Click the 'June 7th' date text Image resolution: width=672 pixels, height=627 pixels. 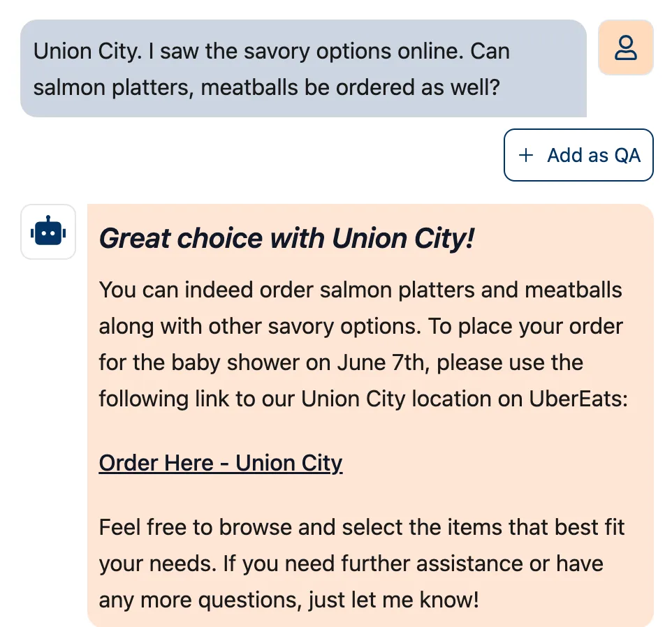point(383,362)
